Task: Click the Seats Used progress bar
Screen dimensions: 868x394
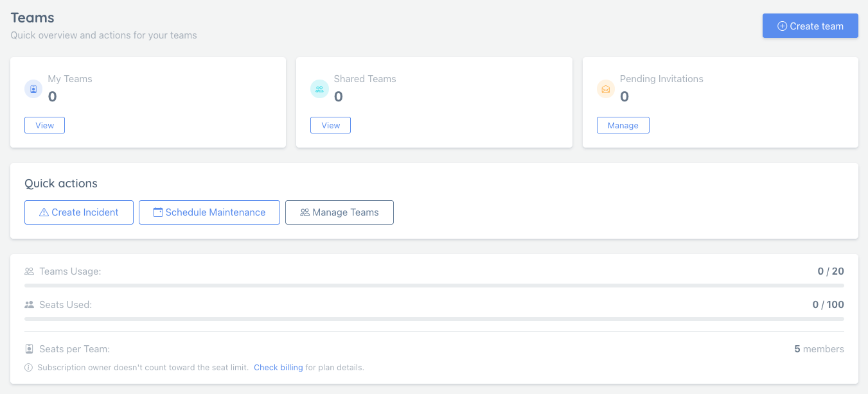Action: [434, 318]
